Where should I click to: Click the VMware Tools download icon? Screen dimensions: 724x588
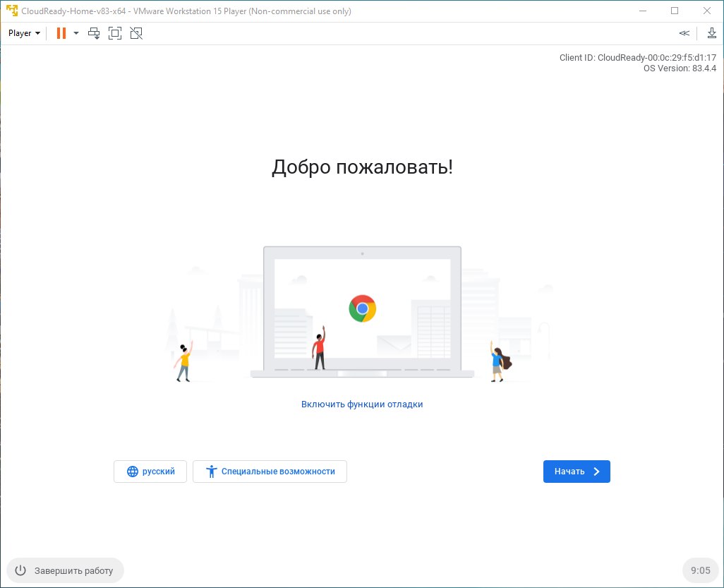point(711,33)
